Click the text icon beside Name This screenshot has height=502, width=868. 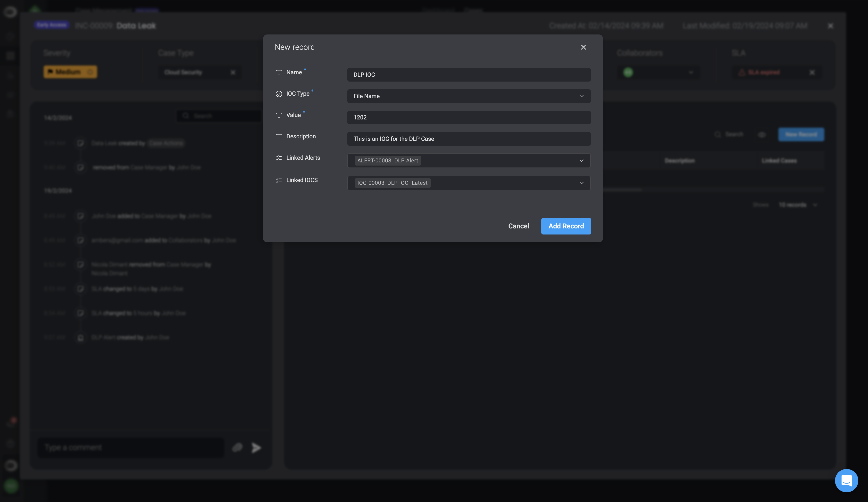pos(279,72)
